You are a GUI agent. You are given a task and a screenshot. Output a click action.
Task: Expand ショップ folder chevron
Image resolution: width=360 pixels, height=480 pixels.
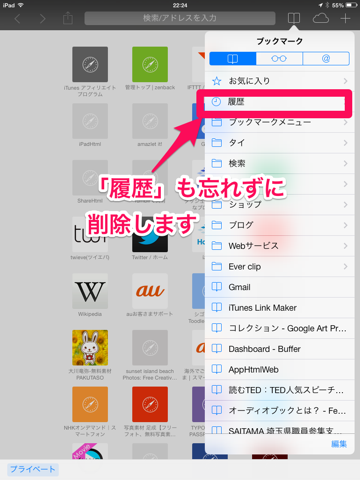346,205
